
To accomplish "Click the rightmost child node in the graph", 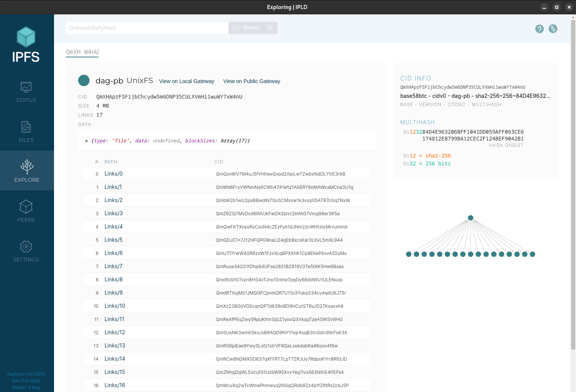I will click(x=533, y=254).
